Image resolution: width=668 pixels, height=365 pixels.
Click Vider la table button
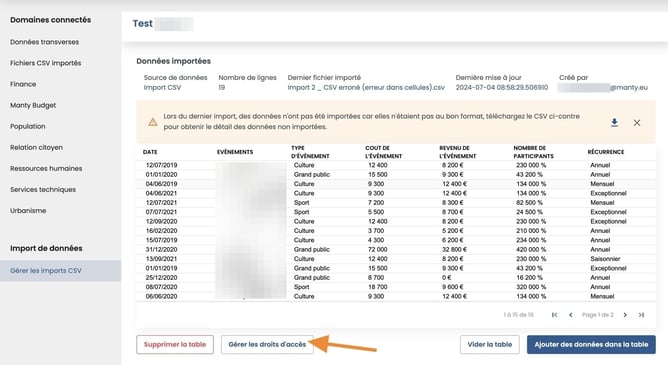(489, 344)
